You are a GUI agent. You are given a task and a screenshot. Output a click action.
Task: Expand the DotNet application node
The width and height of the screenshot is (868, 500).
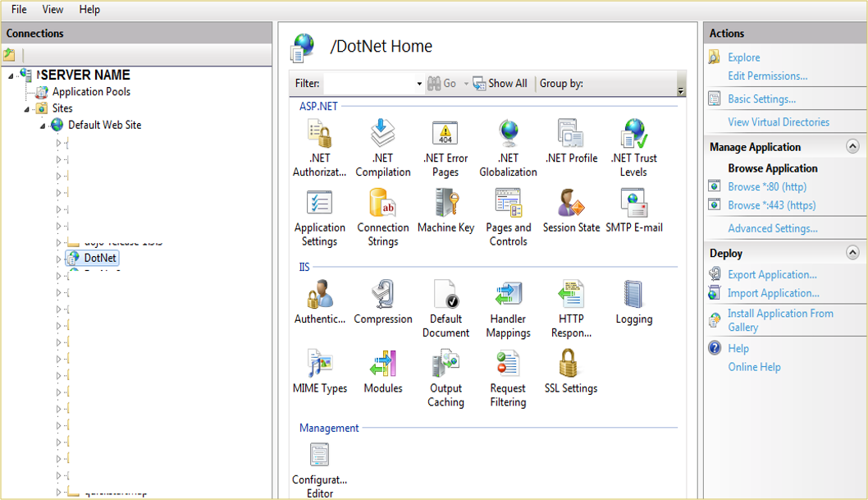(58, 259)
